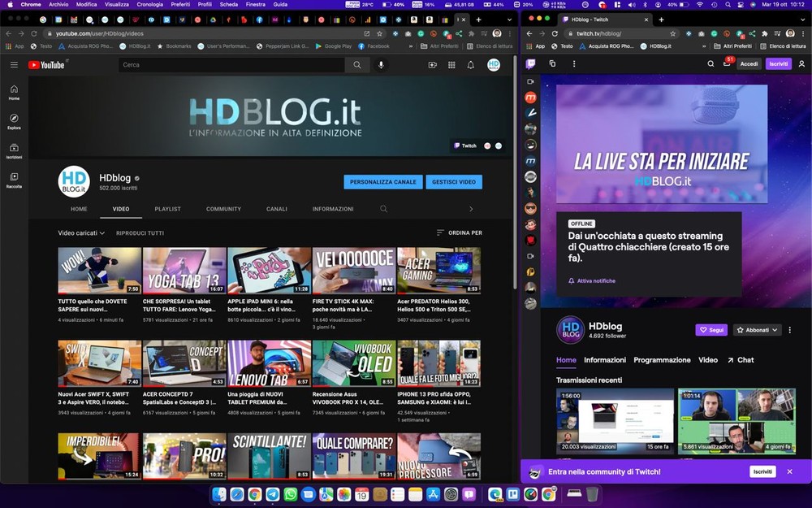The height and width of the screenshot is (508, 812).
Task: Go to YouTube logo home
Action: (x=46, y=65)
